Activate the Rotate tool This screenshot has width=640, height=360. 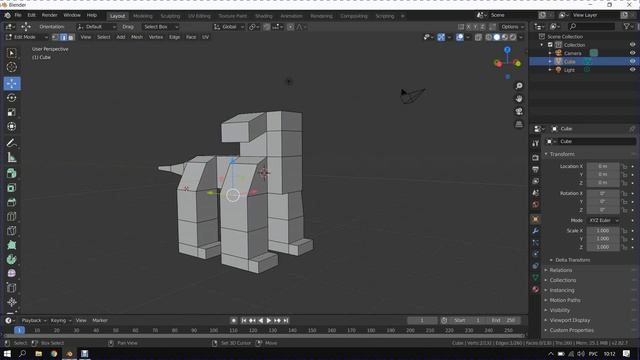[x=11, y=98]
